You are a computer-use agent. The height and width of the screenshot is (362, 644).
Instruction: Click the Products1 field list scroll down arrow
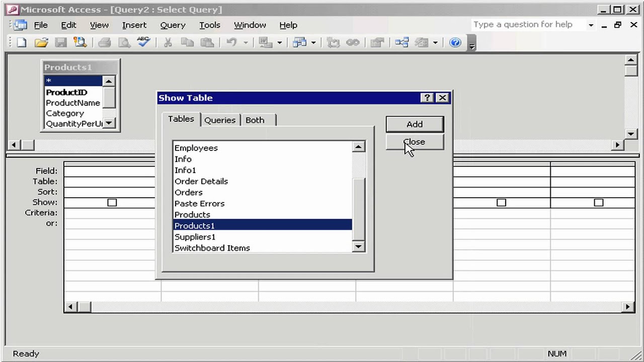point(109,123)
